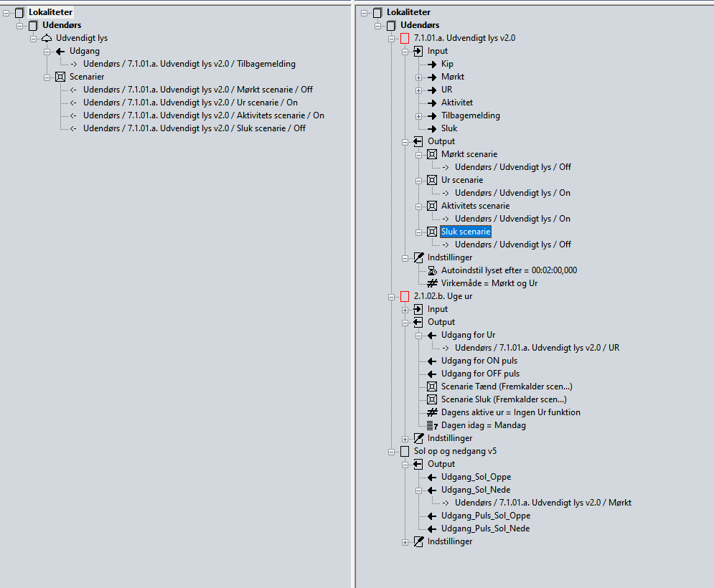
Task: Click the red block icon beside 2.1.02.b. Uge ur
Action: coord(405,296)
